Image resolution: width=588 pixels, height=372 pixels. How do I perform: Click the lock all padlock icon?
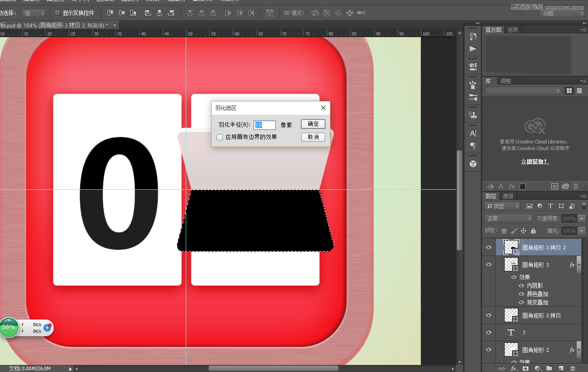[x=533, y=231]
